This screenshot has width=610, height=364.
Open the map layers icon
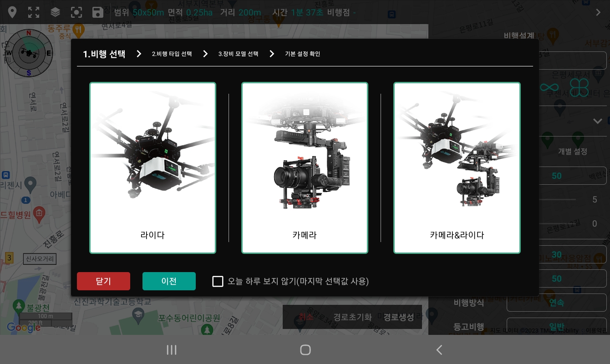point(55,12)
